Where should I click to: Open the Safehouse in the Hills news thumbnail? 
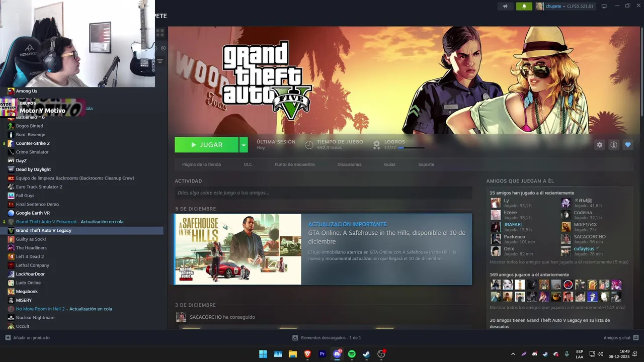pyautogui.click(x=238, y=249)
